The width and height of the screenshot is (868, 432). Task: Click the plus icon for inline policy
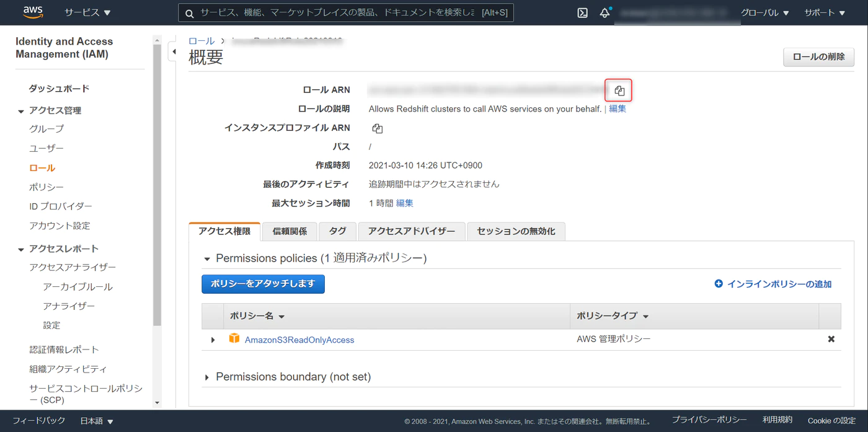click(719, 283)
